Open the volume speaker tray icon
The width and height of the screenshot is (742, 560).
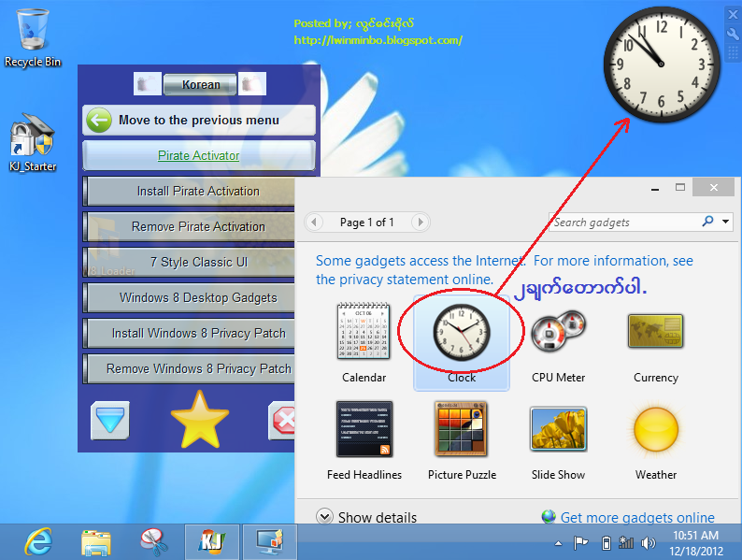[x=648, y=543]
